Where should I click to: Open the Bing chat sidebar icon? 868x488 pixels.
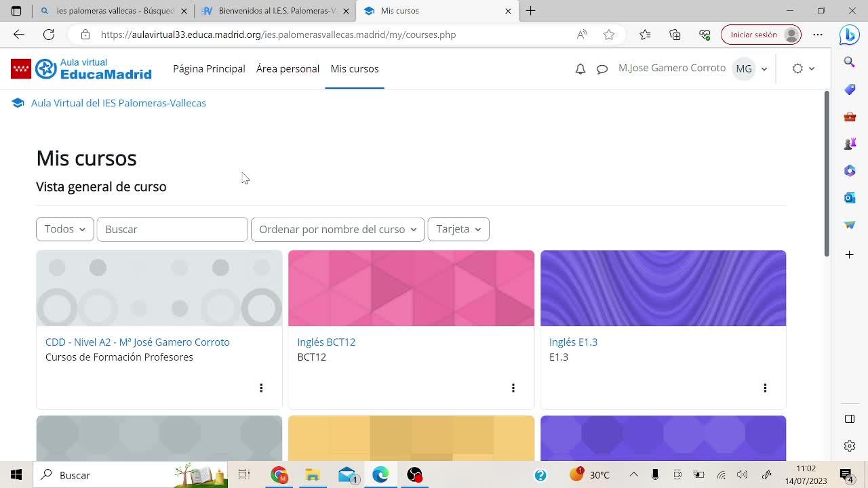click(849, 35)
